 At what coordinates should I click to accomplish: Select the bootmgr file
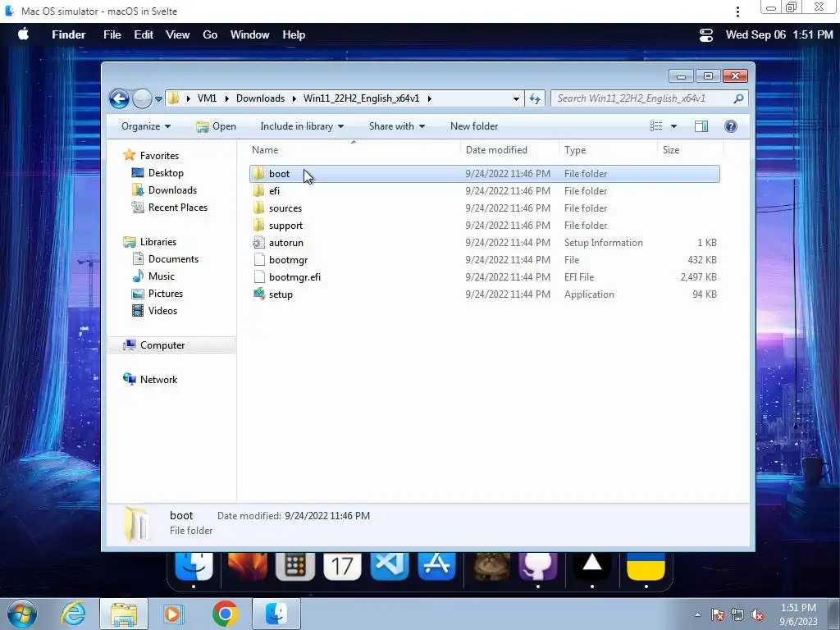point(484,260)
